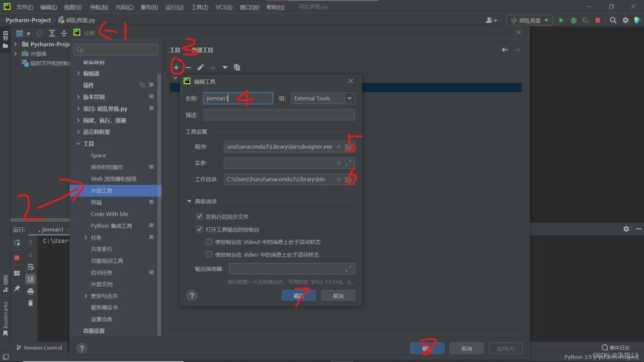This screenshot has height=362, width=644.
Task: Cancel the Edit Tool dialog
Action: coord(338,295)
